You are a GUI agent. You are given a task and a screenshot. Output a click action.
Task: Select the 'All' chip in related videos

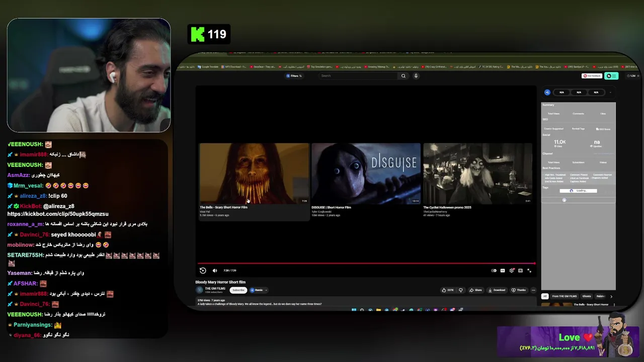[x=544, y=296]
